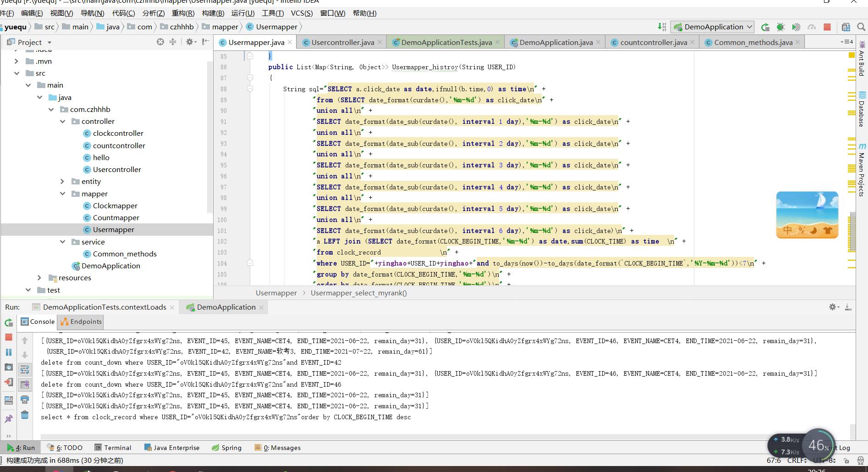Select Countmapper in the project tree
Image resolution: width=868 pixels, height=472 pixels.
[116, 217]
